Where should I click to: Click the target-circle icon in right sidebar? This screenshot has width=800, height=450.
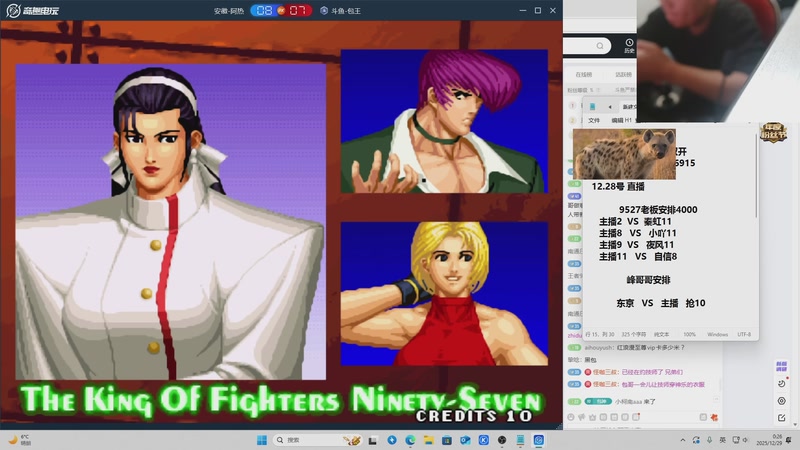click(782, 401)
